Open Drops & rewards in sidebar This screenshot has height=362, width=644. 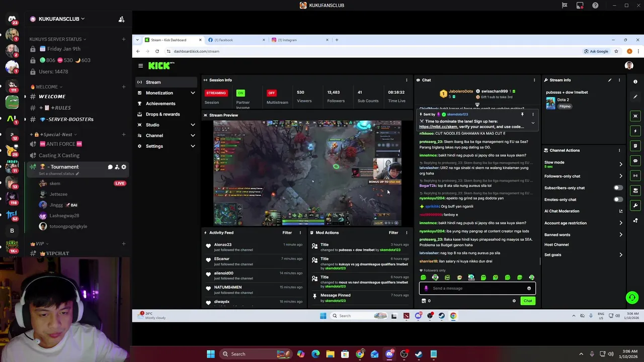pyautogui.click(x=166, y=114)
